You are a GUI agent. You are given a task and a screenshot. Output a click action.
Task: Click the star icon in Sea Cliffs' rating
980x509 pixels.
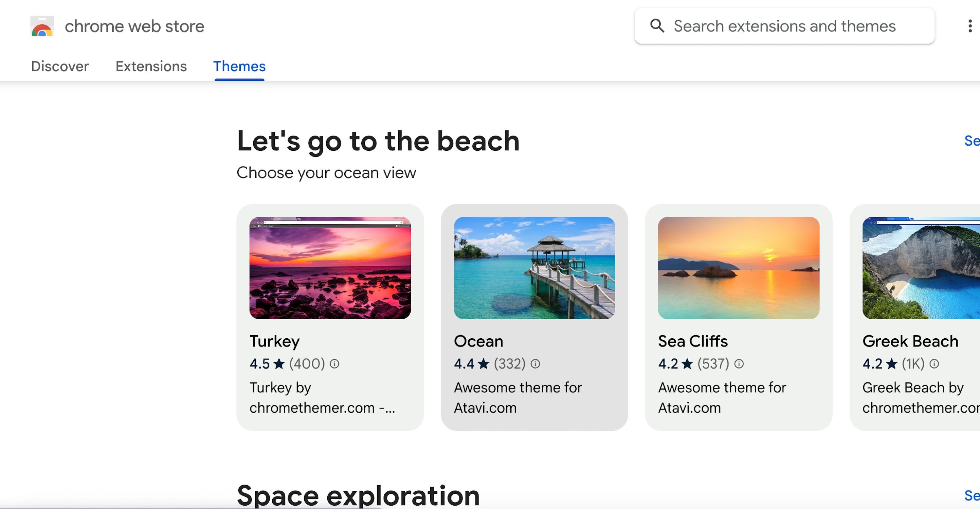click(687, 363)
